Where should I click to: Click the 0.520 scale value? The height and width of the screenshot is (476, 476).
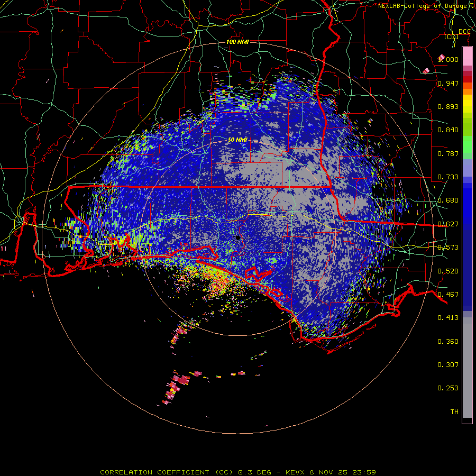(448, 271)
